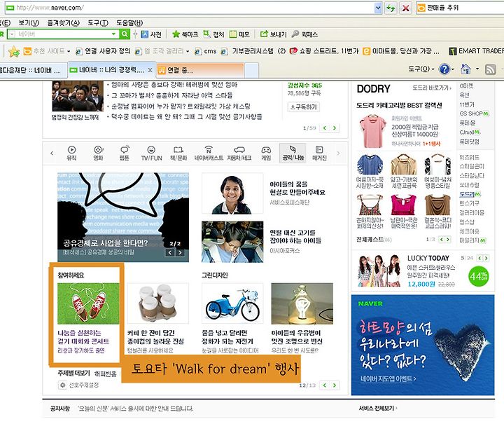This screenshot has width=504, height=424.
Task: Click the blue help question mark icon
Action: tap(444, 69)
